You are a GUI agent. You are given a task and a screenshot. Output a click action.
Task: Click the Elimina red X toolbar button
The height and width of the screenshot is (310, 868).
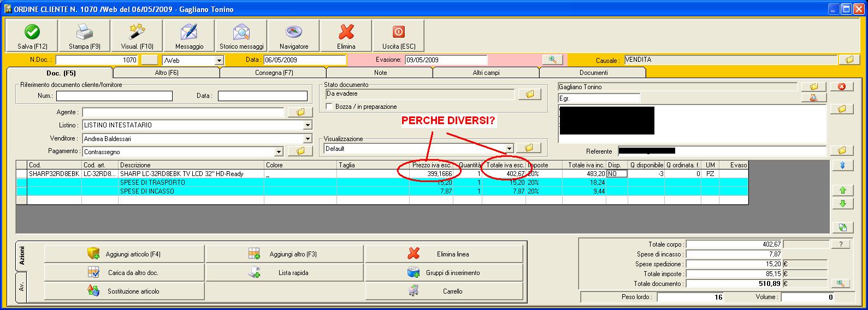click(346, 36)
